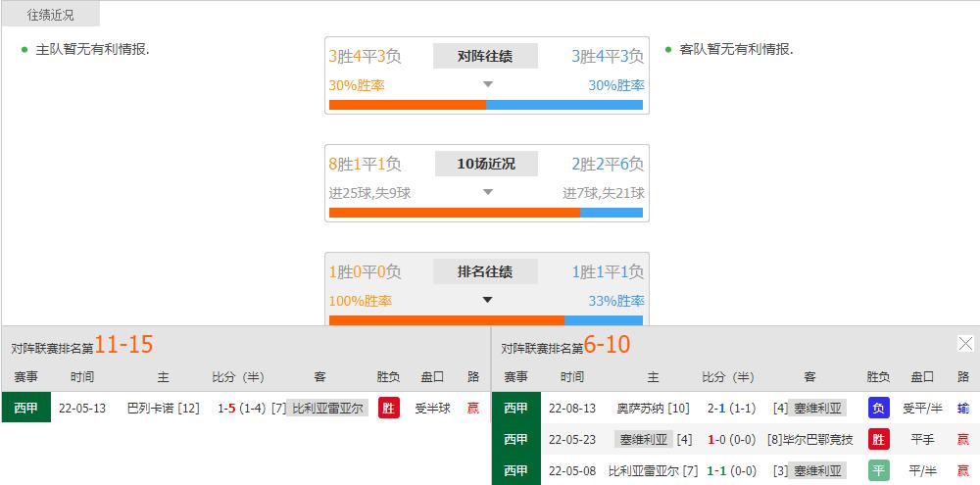Collapse the 排名往绩 black arrow
980x485 pixels.
point(488,300)
